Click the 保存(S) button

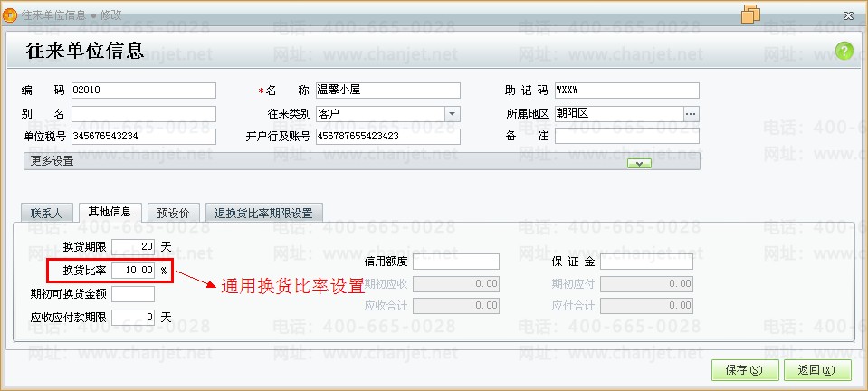click(x=739, y=369)
